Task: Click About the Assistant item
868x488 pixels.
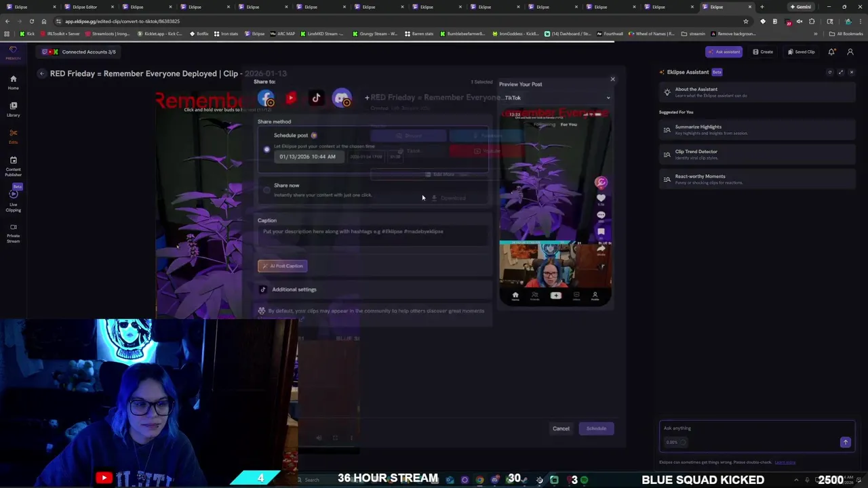Action: 756,92
